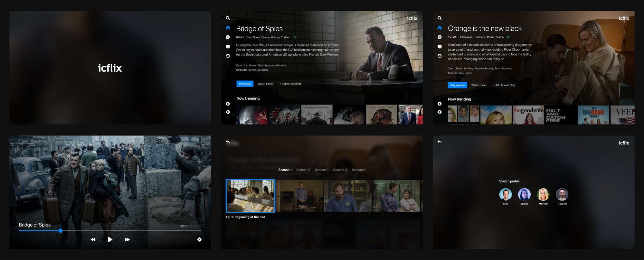Click icflix logo on Switch profile screen
This screenshot has width=644, height=260.
pos(624,143)
